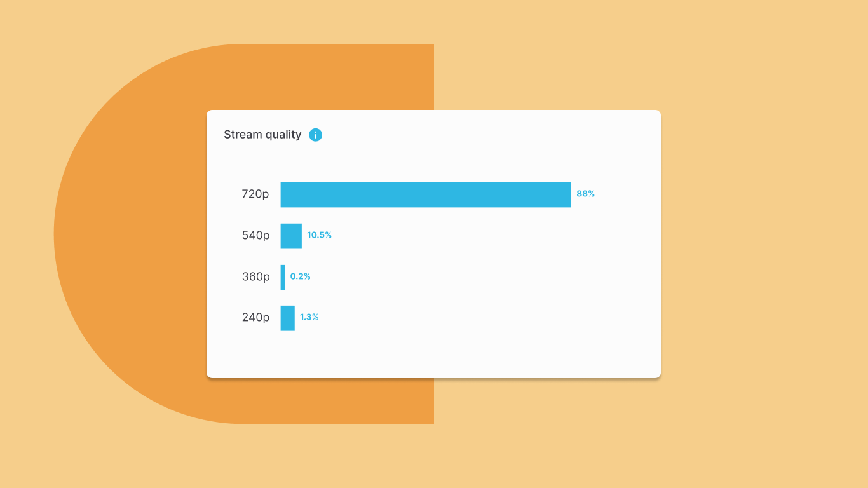Click the 10.5% value label
The width and height of the screenshot is (868, 488).
pyautogui.click(x=320, y=235)
